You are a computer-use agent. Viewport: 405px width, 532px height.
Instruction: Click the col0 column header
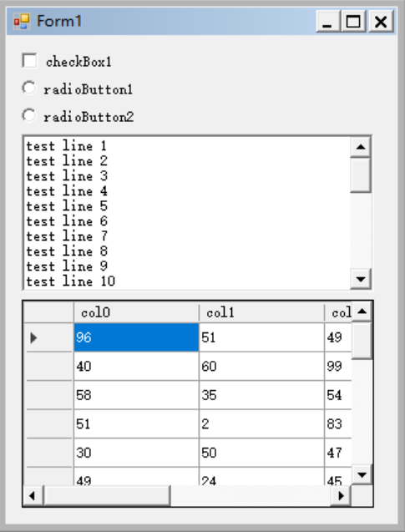pos(136,312)
